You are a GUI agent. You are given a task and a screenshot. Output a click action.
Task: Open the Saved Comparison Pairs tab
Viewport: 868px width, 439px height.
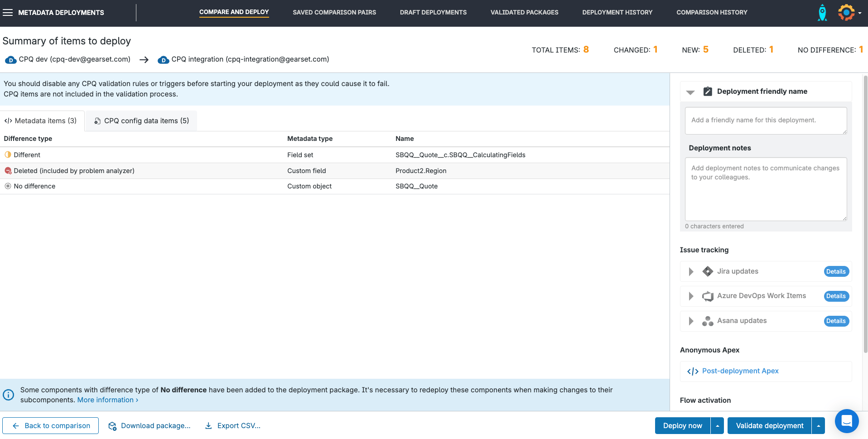(x=334, y=13)
